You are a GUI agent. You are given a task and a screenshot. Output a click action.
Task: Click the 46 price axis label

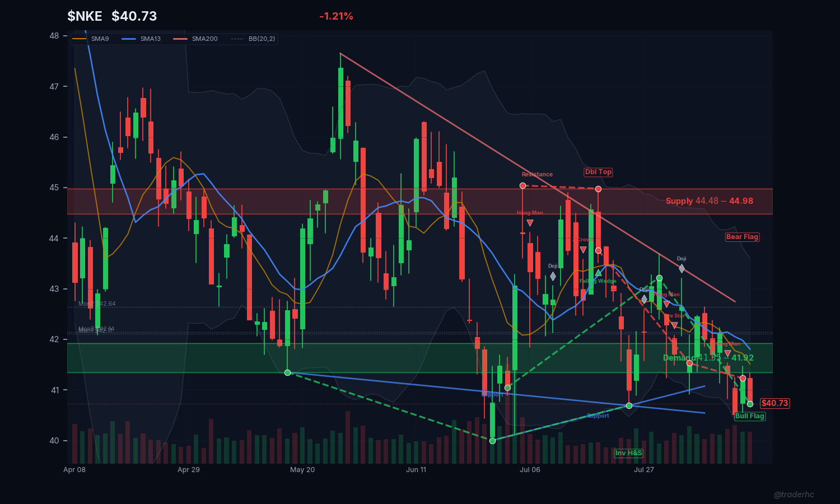point(54,137)
